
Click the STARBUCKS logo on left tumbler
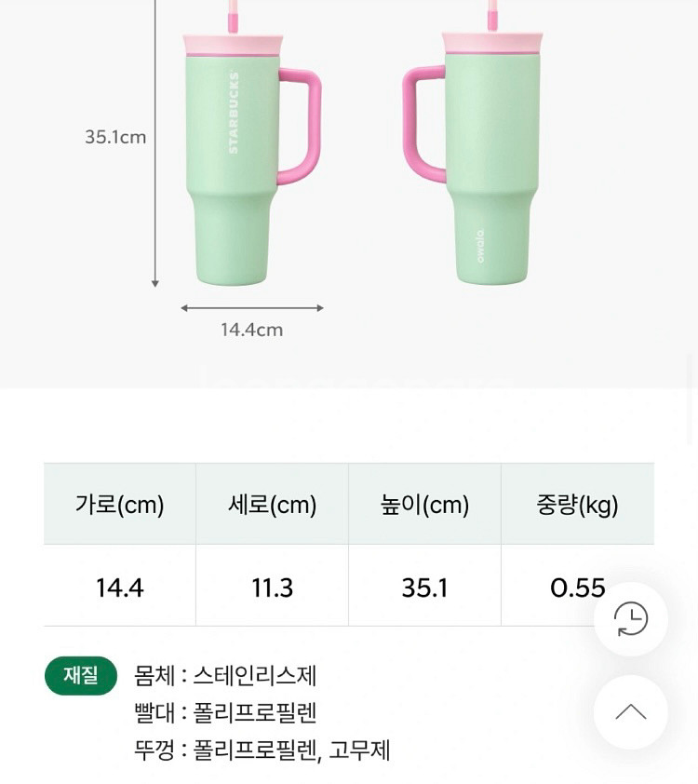pyautogui.click(x=234, y=113)
